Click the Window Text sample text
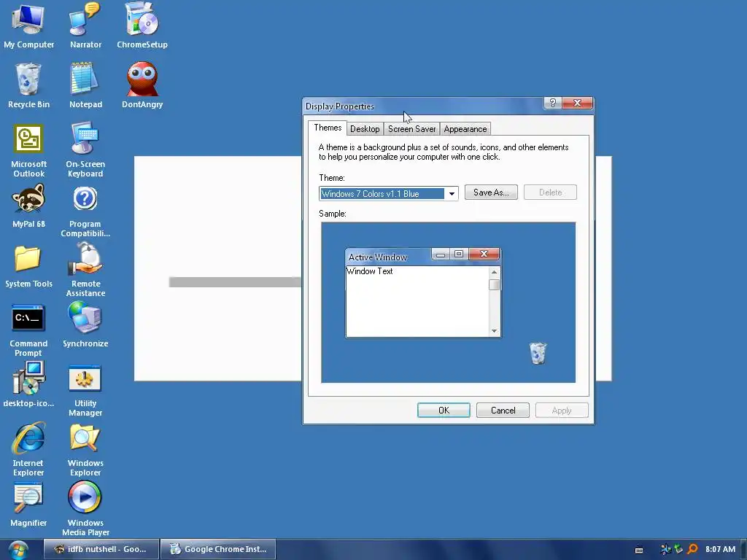Viewport: 747px width, 560px height. coord(370,271)
